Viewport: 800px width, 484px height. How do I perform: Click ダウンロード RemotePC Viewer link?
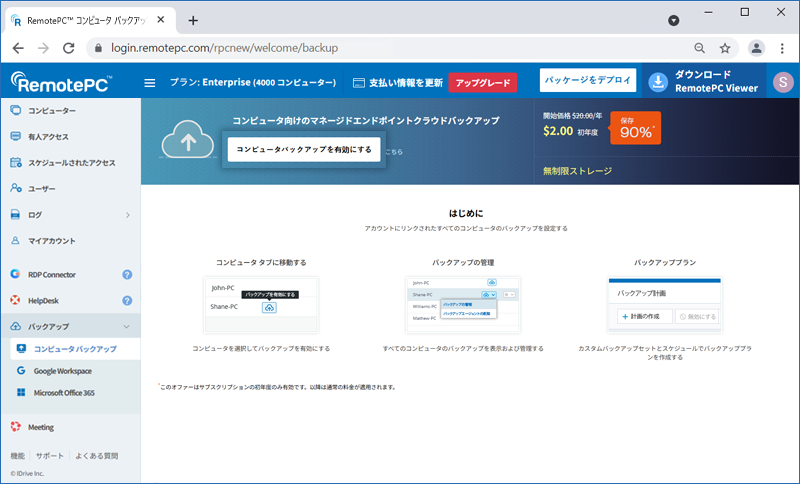click(716, 82)
